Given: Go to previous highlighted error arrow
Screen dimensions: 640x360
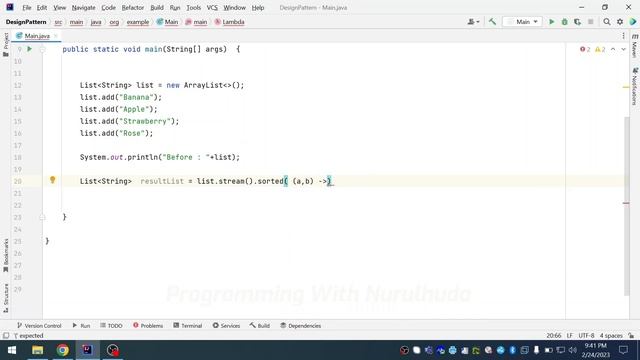Looking at the screenshot, I should [x=613, y=49].
